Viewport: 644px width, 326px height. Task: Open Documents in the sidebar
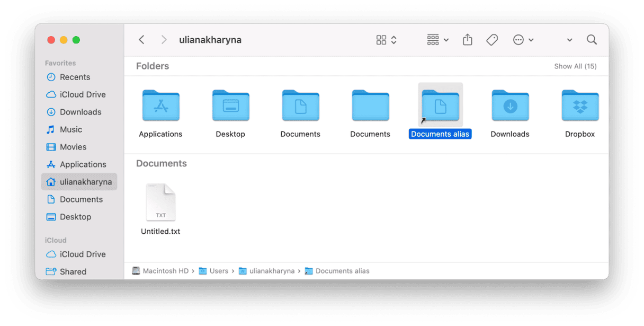pyautogui.click(x=79, y=199)
